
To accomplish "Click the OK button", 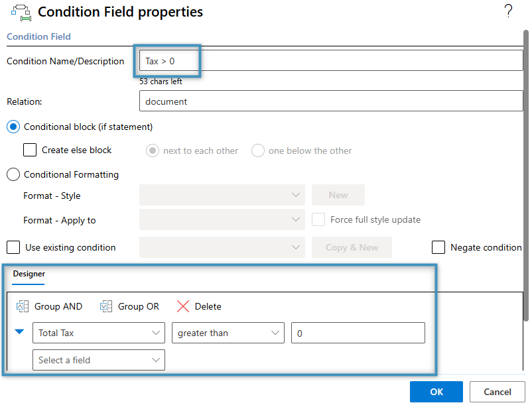I will click(436, 392).
